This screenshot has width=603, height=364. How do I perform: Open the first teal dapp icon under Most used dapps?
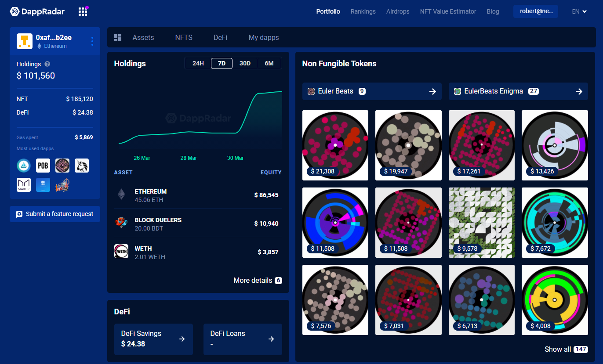[x=24, y=166]
